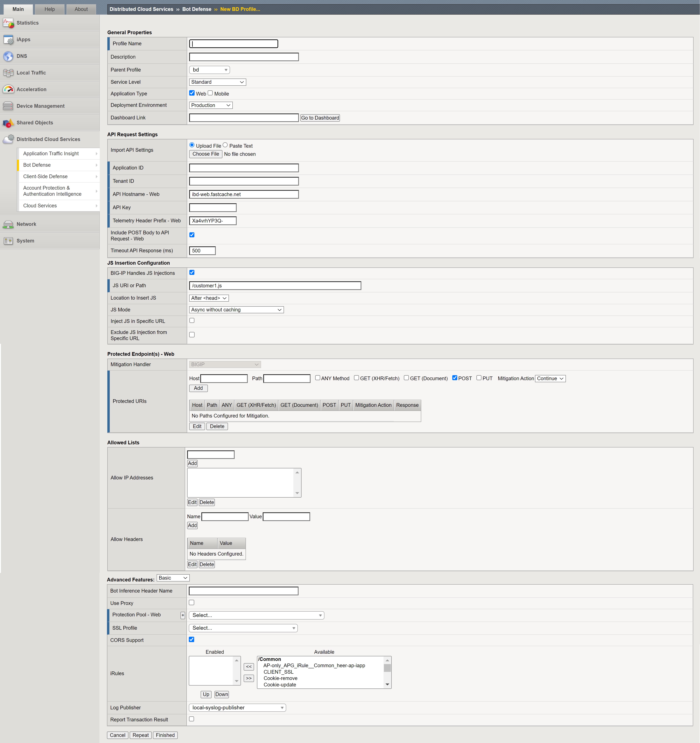700x743 pixels.
Task: Click the Finished button
Action: pyautogui.click(x=165, y=735)
